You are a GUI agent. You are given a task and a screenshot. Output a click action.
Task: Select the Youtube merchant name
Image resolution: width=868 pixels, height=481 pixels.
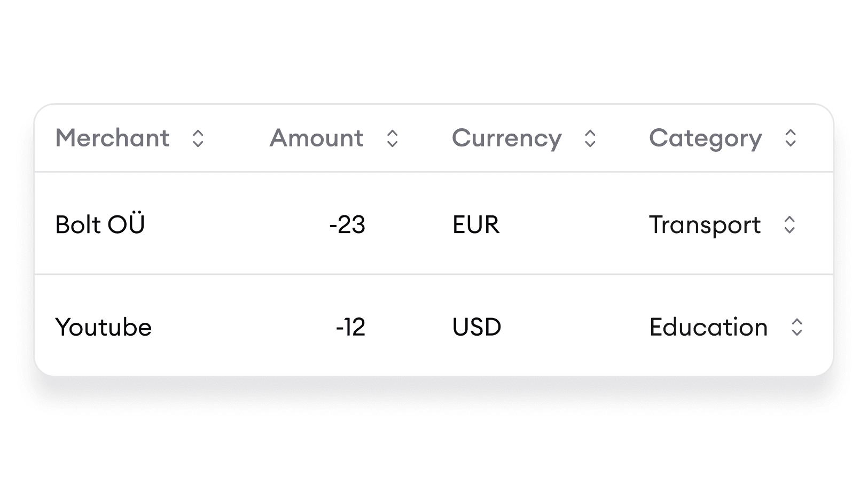coord(104,327)
